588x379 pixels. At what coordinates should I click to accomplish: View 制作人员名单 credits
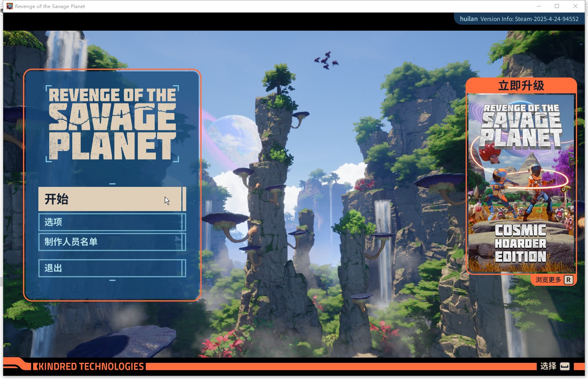[x=112, y=242]
